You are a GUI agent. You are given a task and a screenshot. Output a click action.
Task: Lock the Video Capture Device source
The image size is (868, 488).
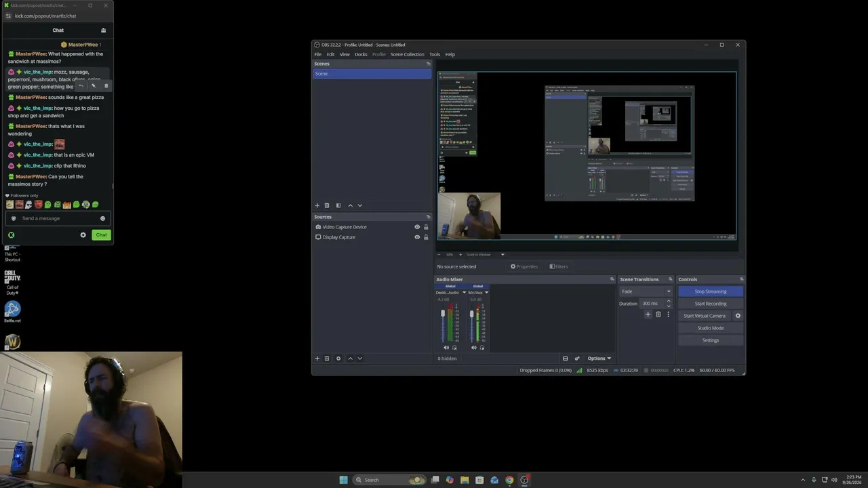tap(426, 227)
